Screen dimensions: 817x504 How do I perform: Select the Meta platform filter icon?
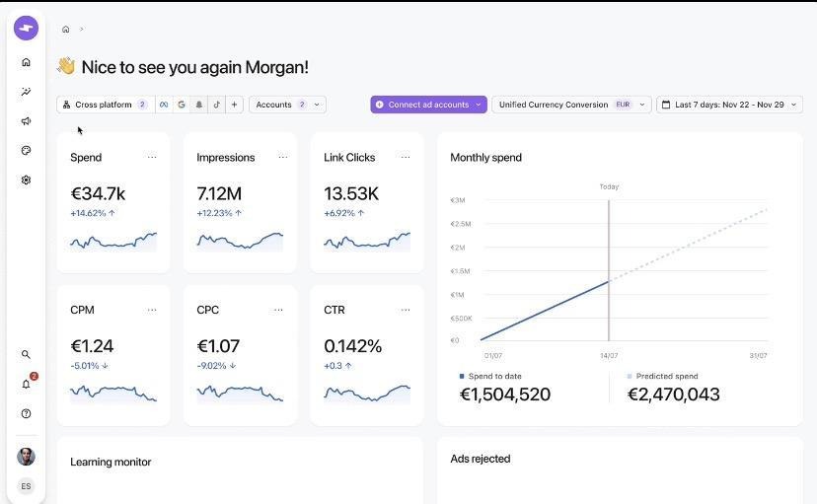click(164, 105)
